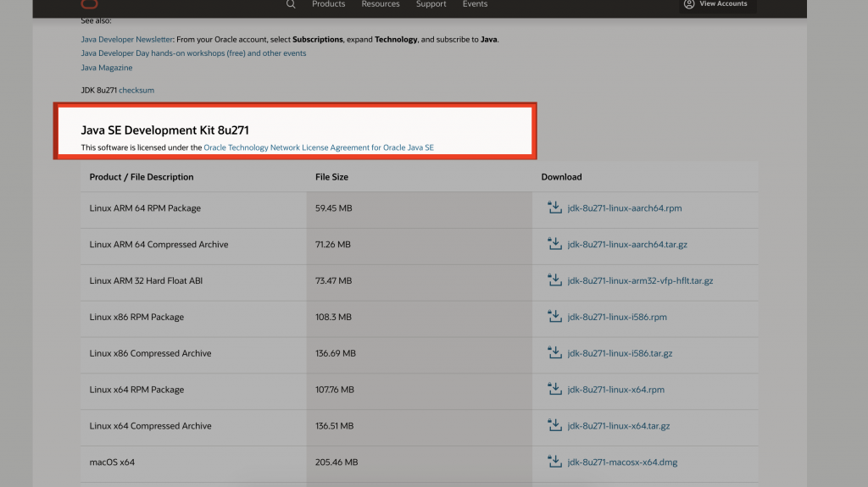Click the 205.46 MB file size

pos(337,462)
